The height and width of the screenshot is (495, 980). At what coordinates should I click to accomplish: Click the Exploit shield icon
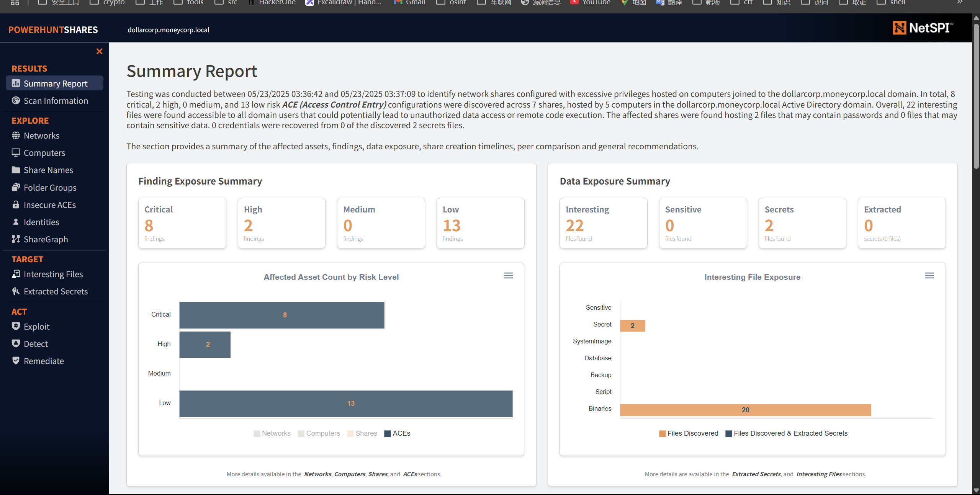[16, 326]
